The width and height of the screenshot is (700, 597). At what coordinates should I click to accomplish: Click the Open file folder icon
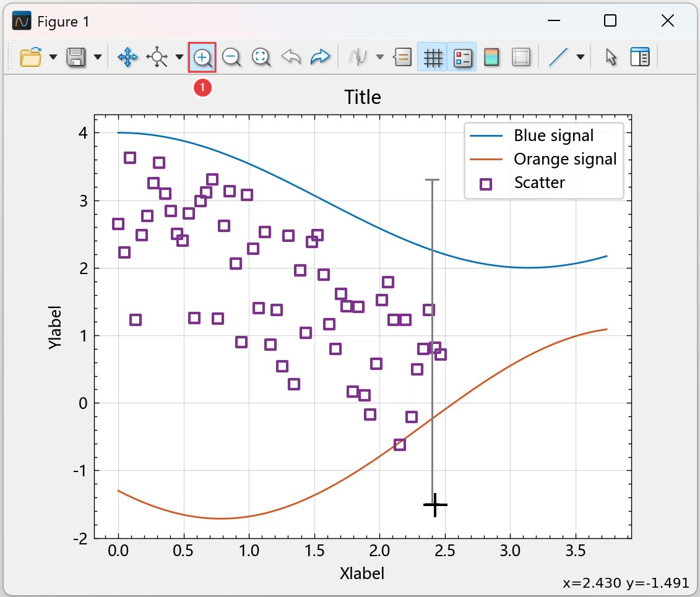30,58
